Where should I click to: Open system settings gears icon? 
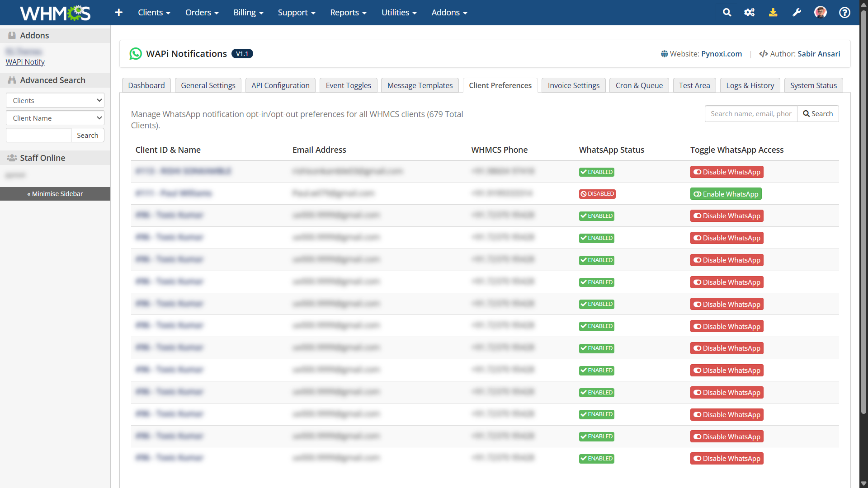[750, 13]
